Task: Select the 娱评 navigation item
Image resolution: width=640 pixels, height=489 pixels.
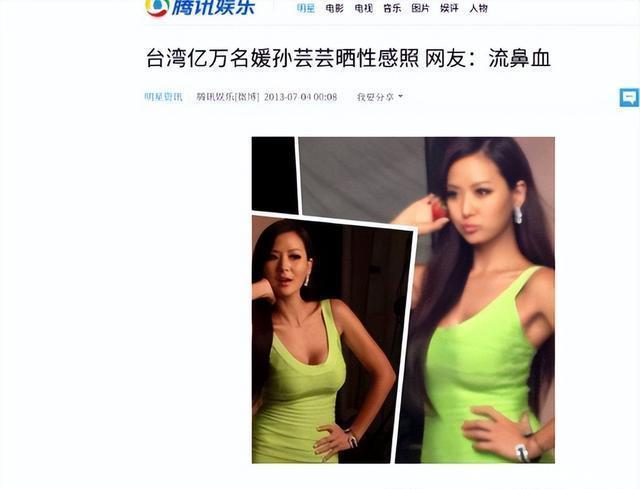Action: click(x=449, y=8)
